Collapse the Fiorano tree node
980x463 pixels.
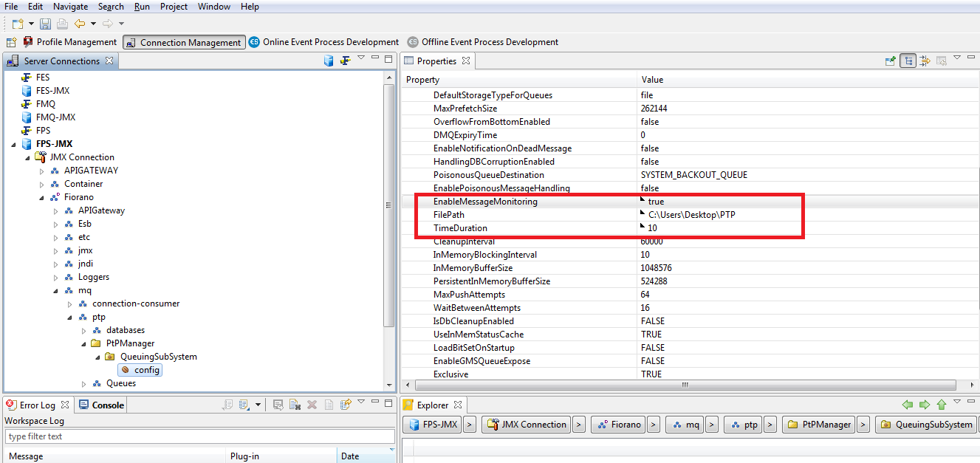click(42, 197)
